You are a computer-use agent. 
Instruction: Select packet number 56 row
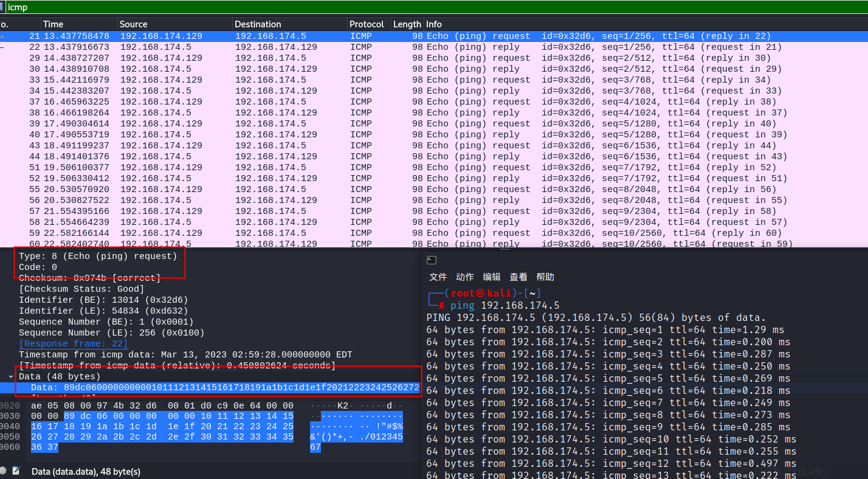(x=434, y=201)
